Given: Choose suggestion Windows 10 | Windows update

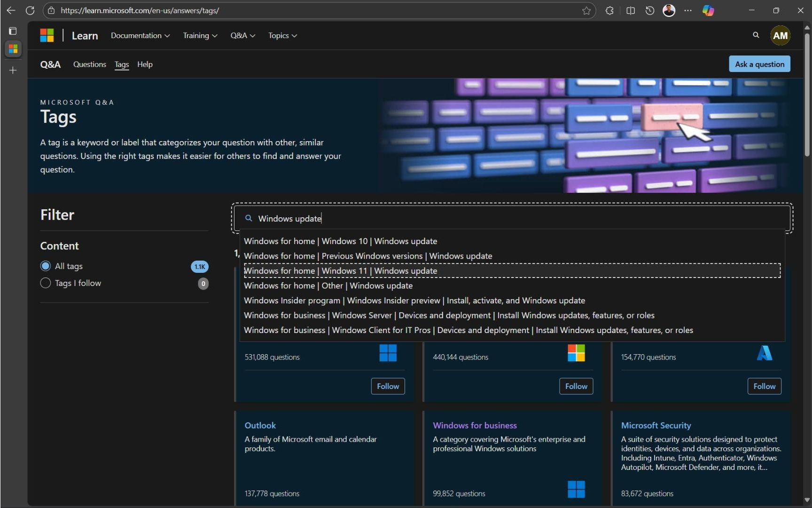Looking at the screenshot, I should (x=512, y=241).
